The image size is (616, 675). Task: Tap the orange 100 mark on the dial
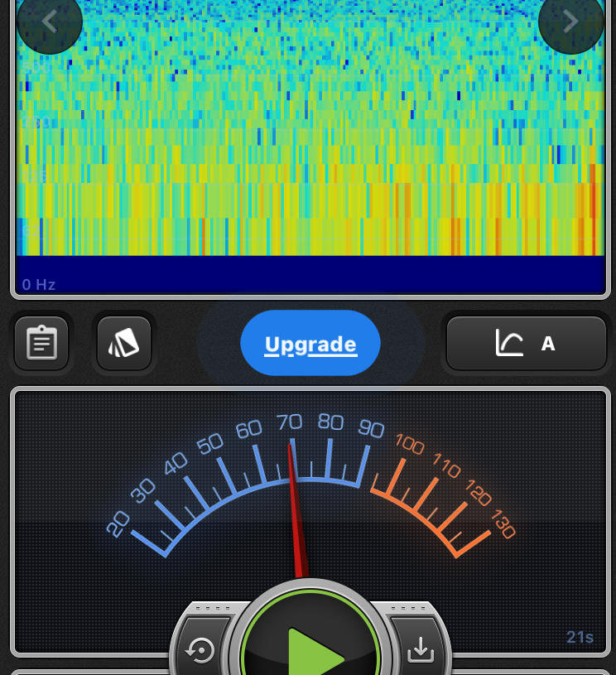pyautogui.click(x=409, y=444)
